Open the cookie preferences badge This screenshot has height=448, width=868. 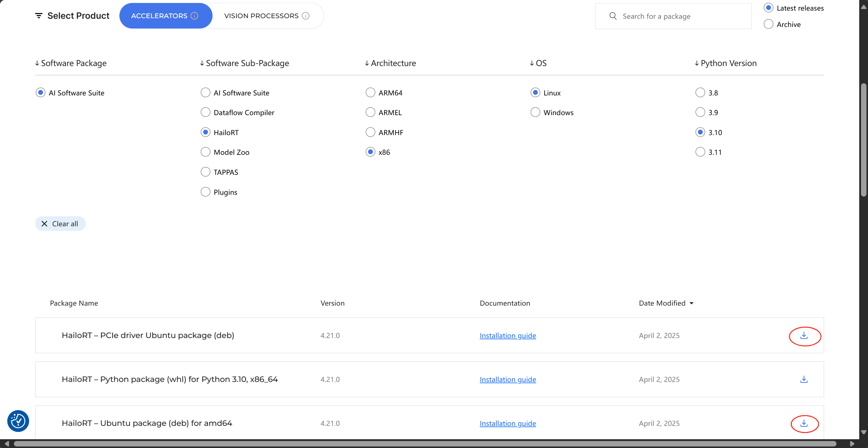coord(18,421)
